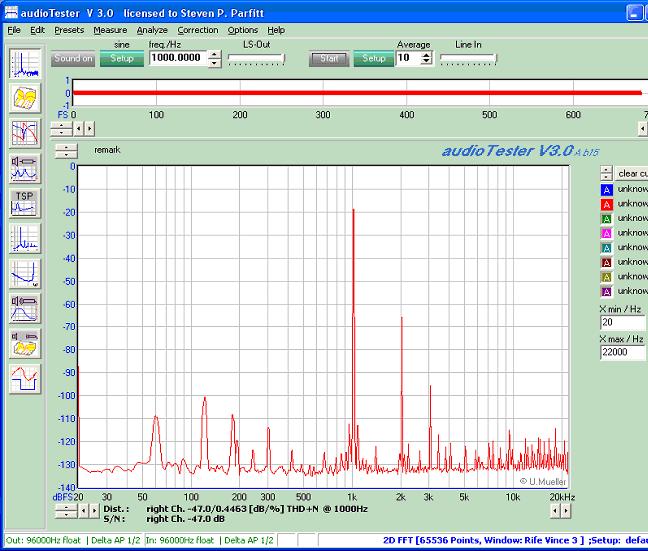Screen dimensions: 648x551
Task: Click the freq./Hz field showing 1000.0000
Action: coord(178,58)
